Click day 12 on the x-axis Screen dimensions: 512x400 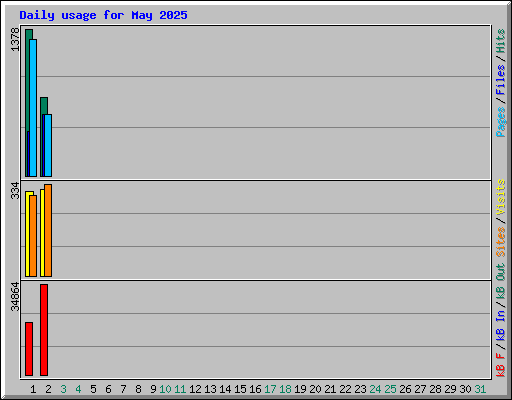[x=195, y=389]
